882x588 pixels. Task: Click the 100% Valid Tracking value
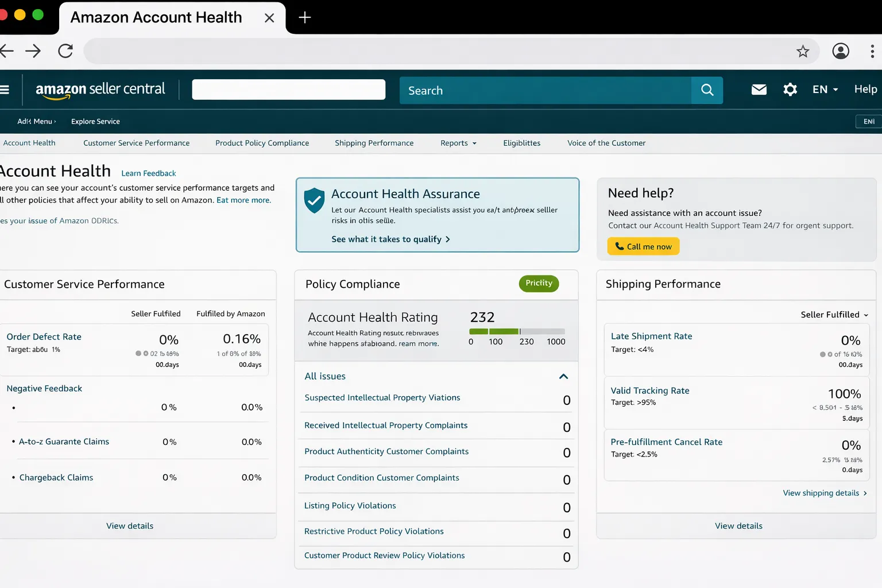[x=844, y=394]
